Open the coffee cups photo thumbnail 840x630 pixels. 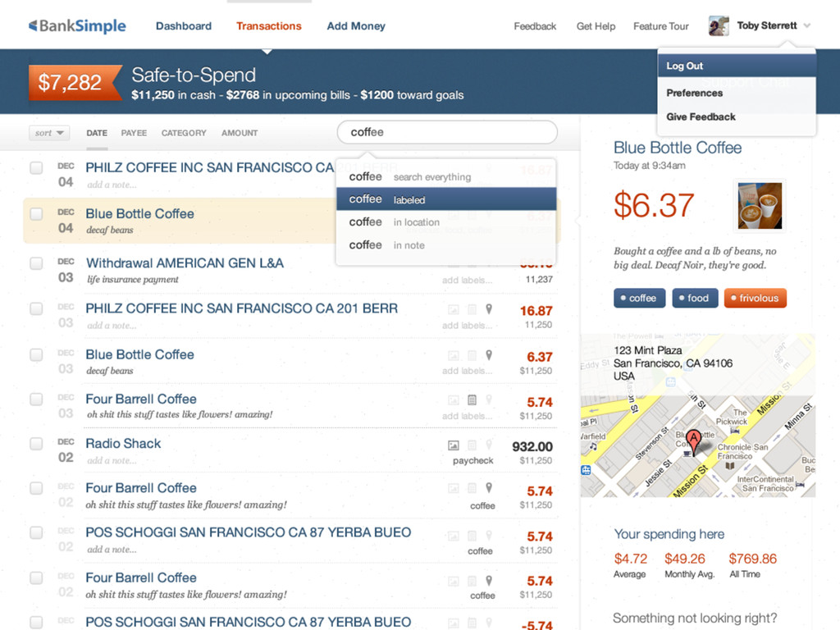pyautogui.click(x=760, y=205)
